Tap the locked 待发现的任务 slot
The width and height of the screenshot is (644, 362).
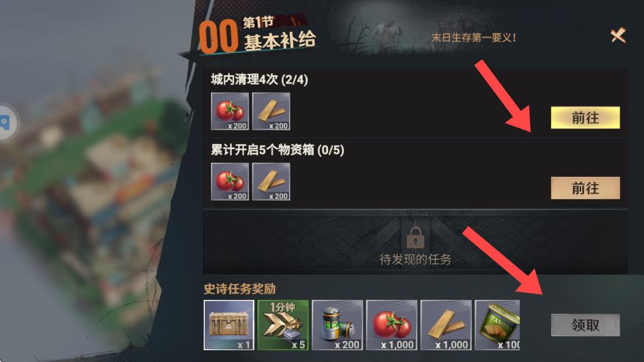pos(415,242)
